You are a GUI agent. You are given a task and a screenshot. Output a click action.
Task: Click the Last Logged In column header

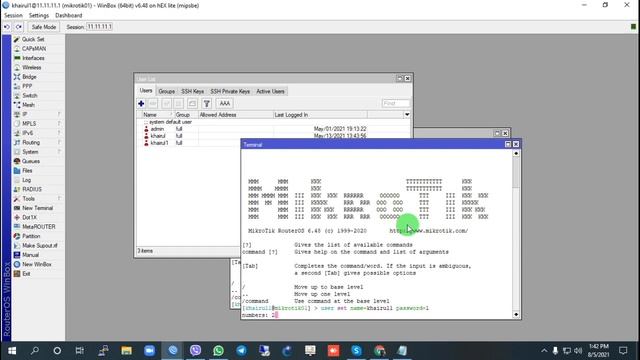click(320, 115)
